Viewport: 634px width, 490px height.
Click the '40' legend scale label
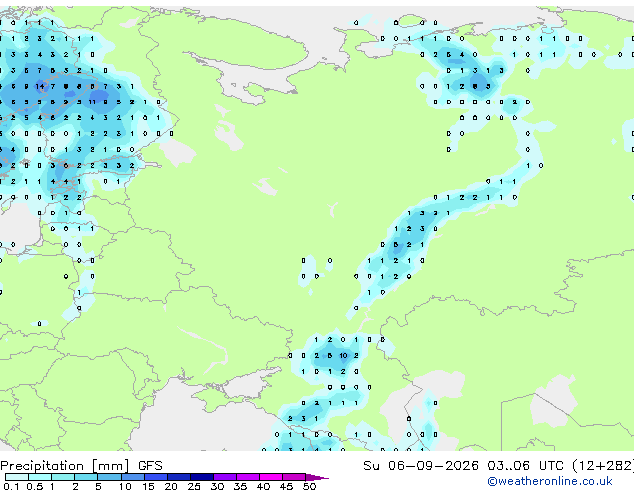264,486
